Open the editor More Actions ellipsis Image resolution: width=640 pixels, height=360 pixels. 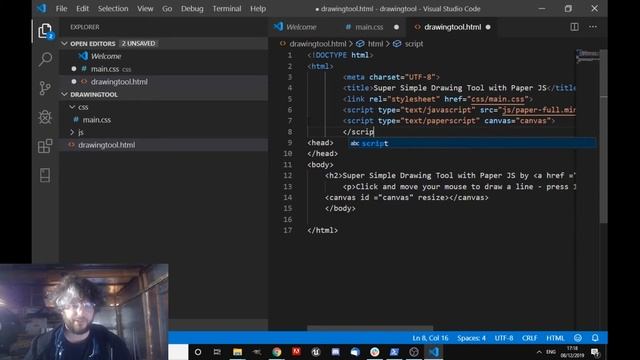point(593,27)
